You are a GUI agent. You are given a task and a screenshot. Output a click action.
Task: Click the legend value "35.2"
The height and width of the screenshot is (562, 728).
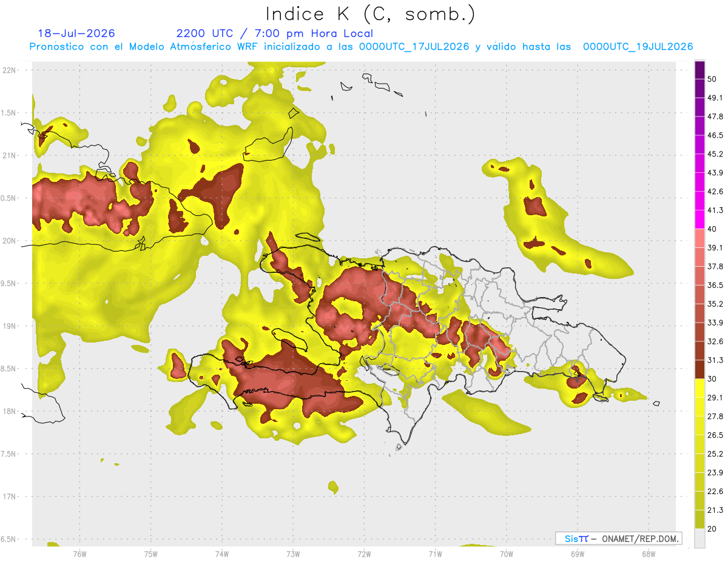click(x=715, y=304)
